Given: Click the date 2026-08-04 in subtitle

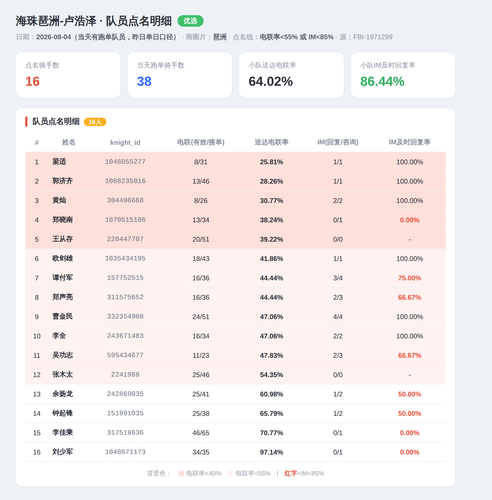Looking at the screenshot, I should click(54, 37).
